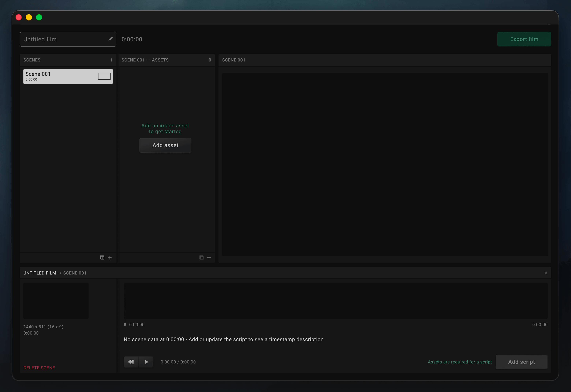This screenshot has height=392, width=571.
Task: Close the scene timeline panel
Action: pos(546,273)
